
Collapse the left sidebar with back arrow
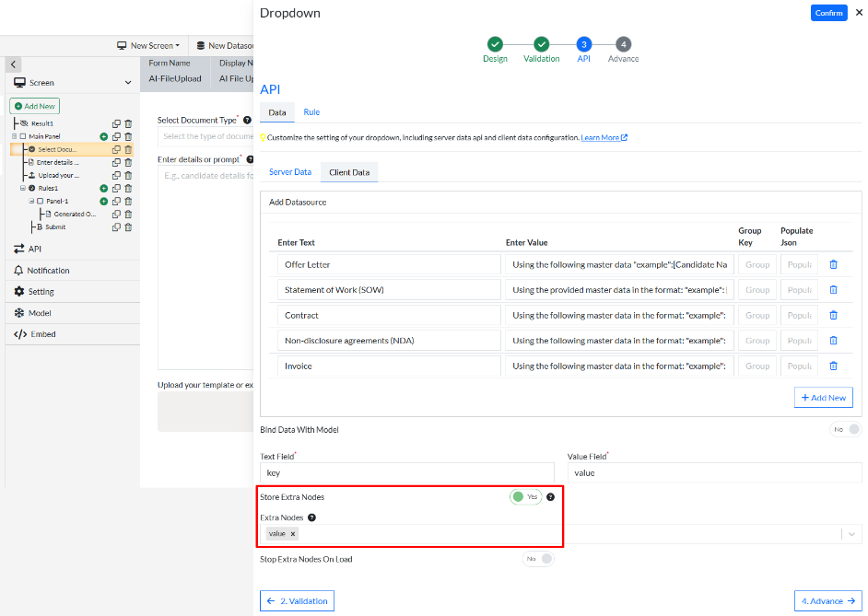click(13, 64)
